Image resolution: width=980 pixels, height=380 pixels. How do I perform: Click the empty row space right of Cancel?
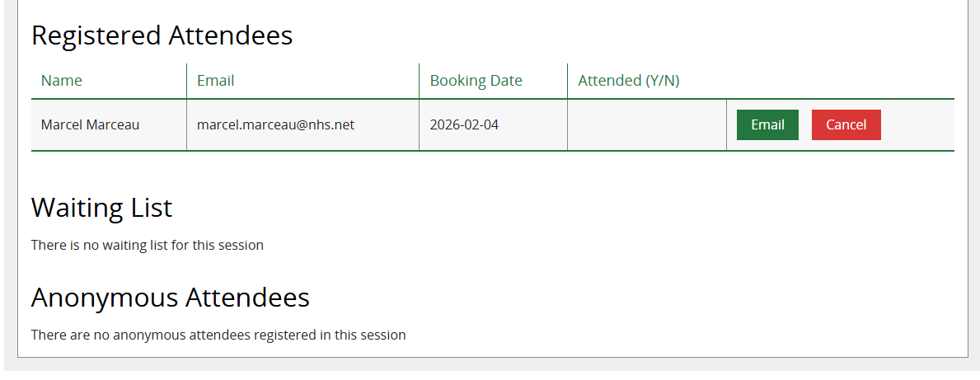(x=917, y=125)
